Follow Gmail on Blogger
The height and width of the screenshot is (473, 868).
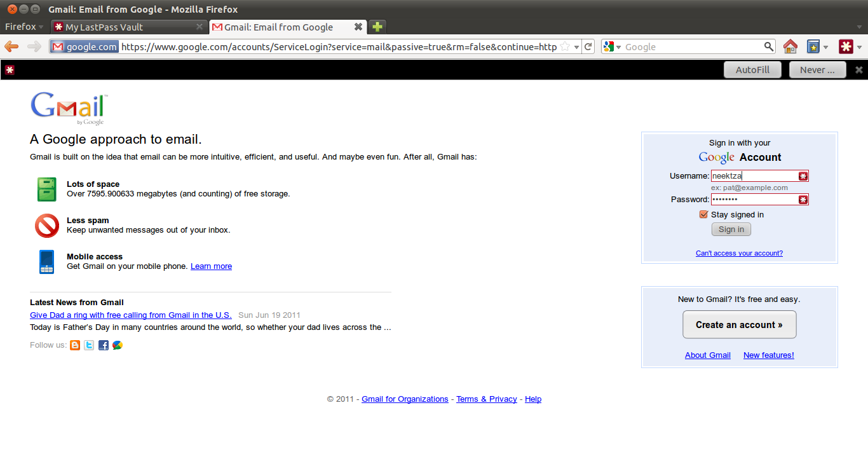pyautogui.click(x=75, y=345)
